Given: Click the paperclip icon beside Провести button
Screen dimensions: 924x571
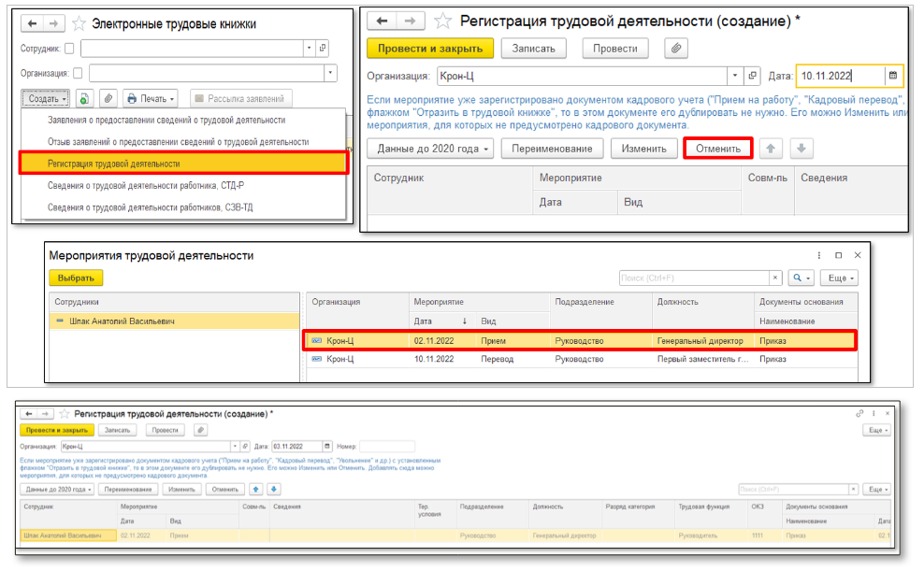Looking at the screenshot, I should 675,48.
